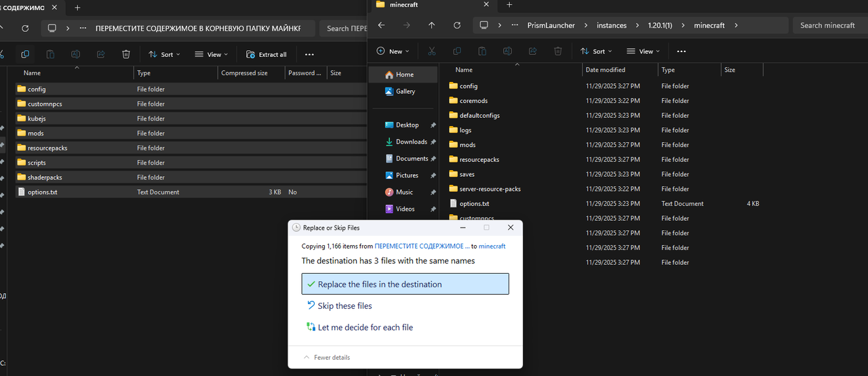Click the Rename icon in the minecraft window toolbar
The width and height of the screenshot is (868, 376).
[507, 51]
